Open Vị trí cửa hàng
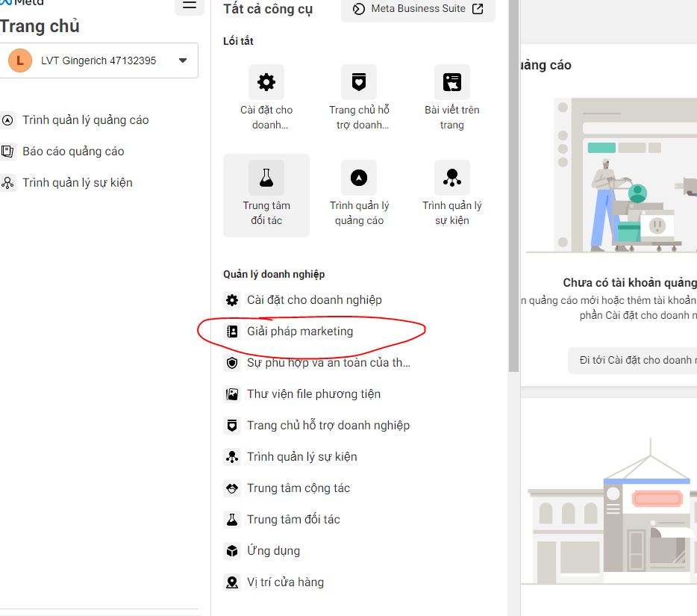 285,582
